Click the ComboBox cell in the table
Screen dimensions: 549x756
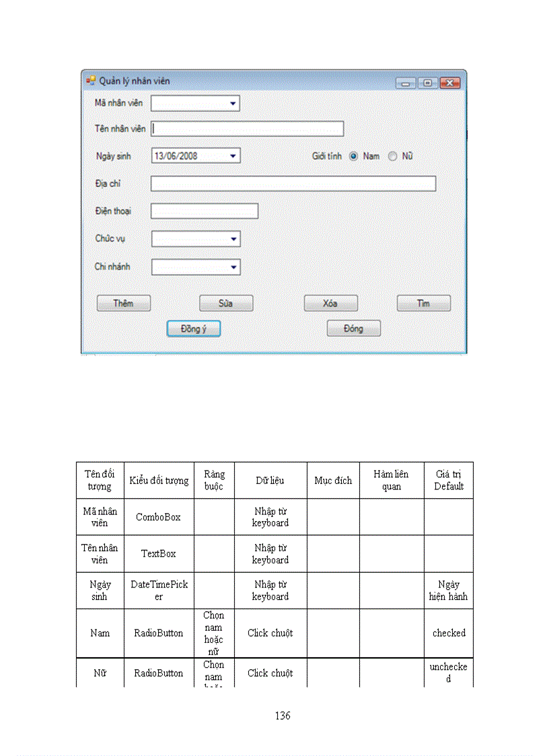click(159, 516)
